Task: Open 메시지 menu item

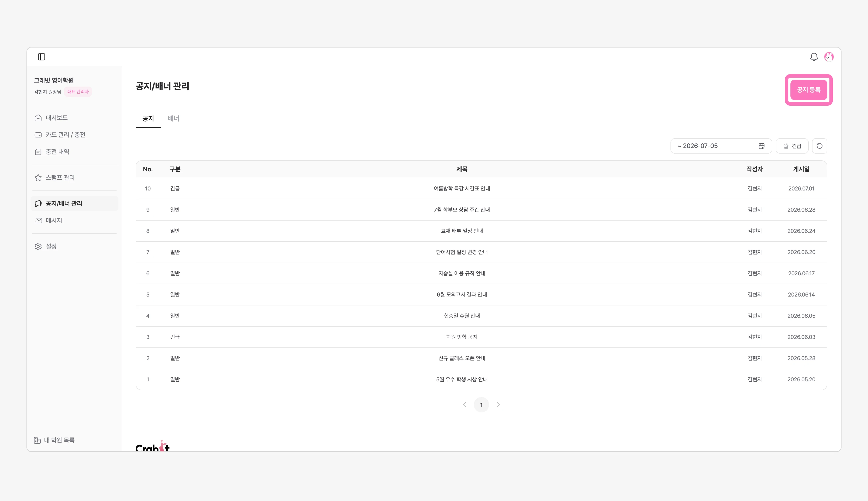Action: pyautogui.click(x=74, y=221)
